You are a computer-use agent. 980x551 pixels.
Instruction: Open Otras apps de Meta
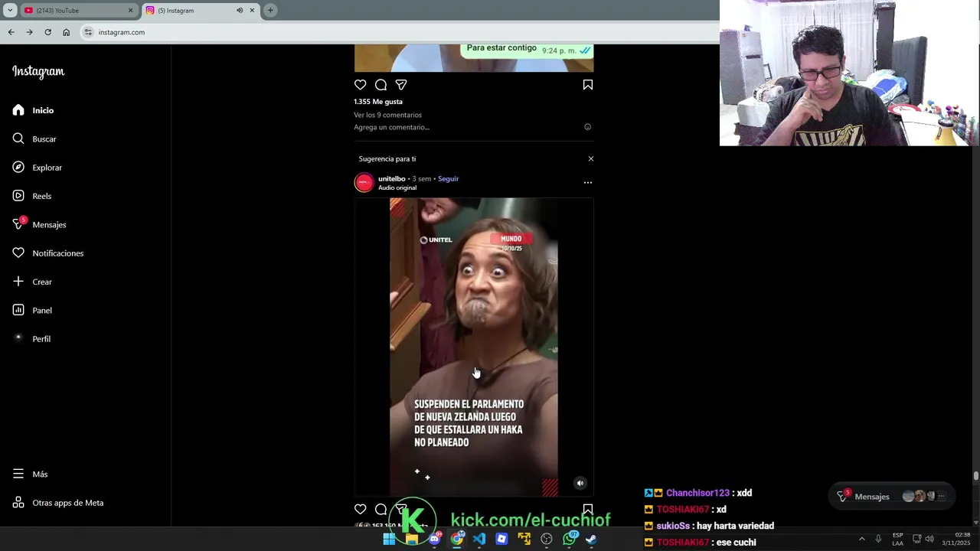58,503
